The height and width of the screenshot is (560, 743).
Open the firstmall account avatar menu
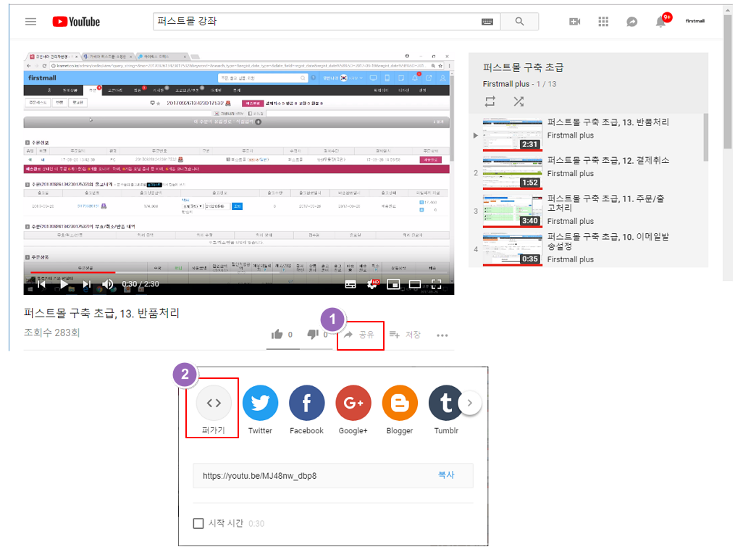pos(695,21)
